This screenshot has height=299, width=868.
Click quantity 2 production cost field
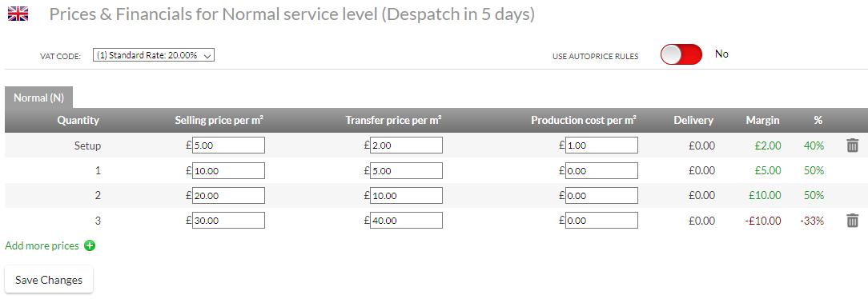(x=601, y=195)
